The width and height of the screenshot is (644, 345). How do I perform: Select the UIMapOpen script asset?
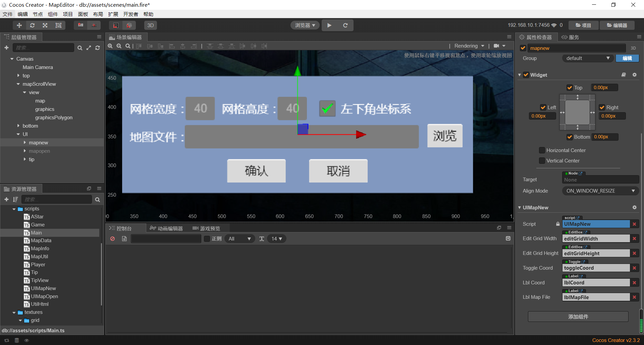(44, 296)
